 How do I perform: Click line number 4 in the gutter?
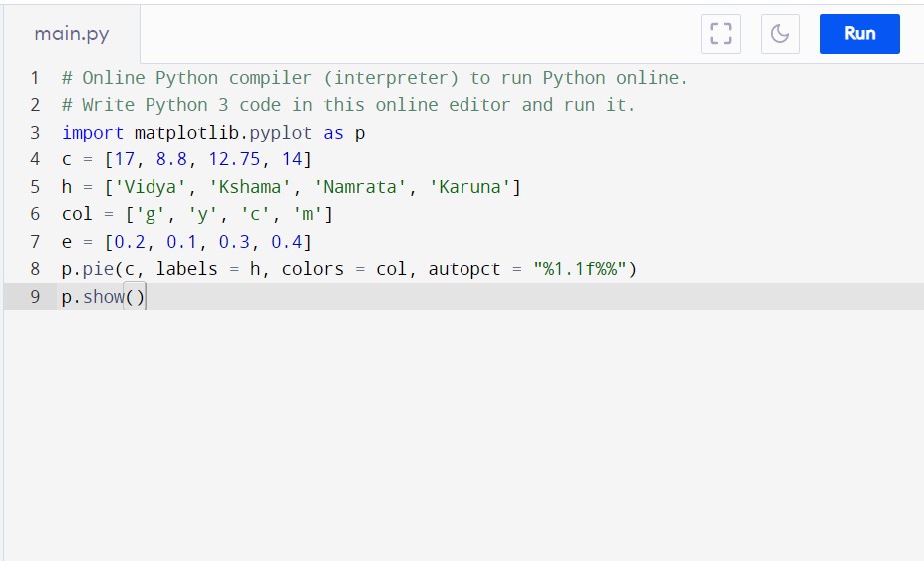tap(35, 159)
